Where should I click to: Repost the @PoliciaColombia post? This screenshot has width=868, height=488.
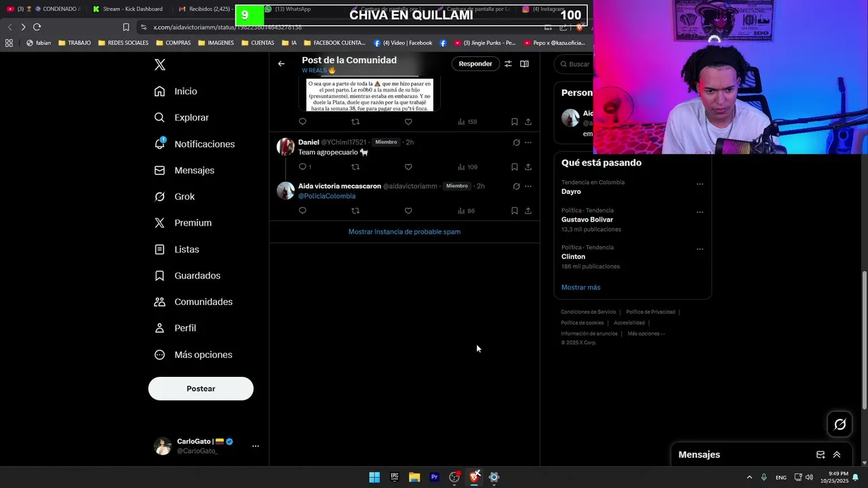pyautogui.click(x=355, y=211)
